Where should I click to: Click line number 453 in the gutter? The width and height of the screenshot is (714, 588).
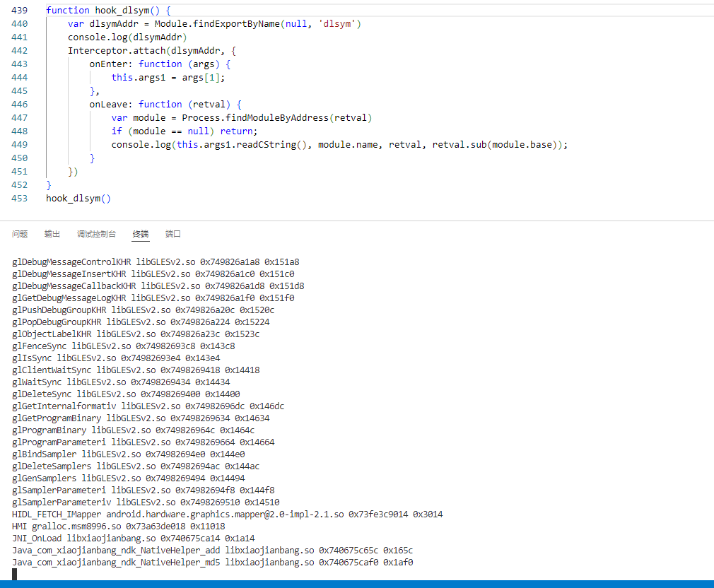pos(19,199)
